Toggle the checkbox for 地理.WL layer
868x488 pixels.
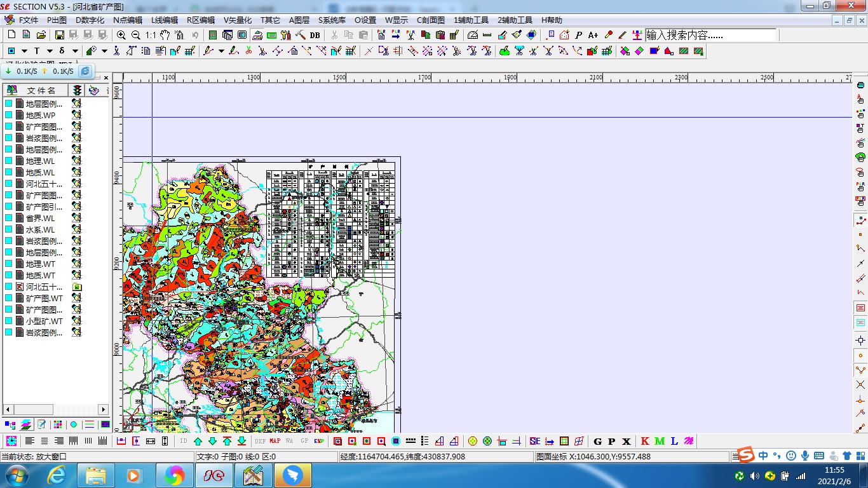[9, 161]
